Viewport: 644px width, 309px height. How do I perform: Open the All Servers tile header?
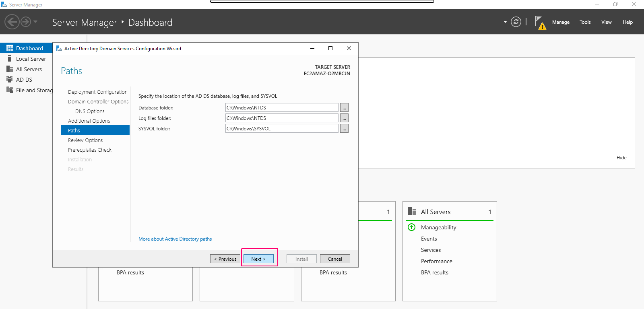[x=436, y=212]
